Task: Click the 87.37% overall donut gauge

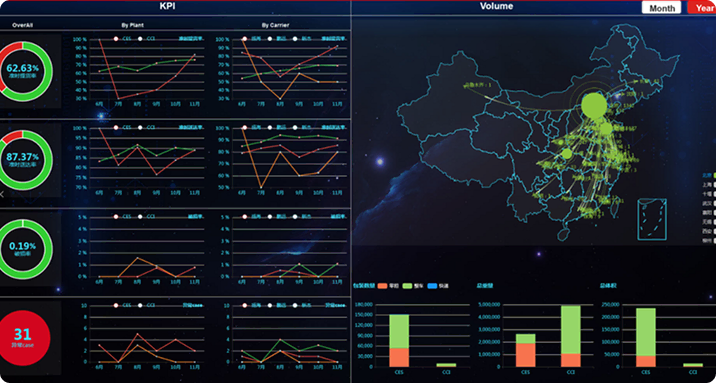Action: (x=22, y=160)
